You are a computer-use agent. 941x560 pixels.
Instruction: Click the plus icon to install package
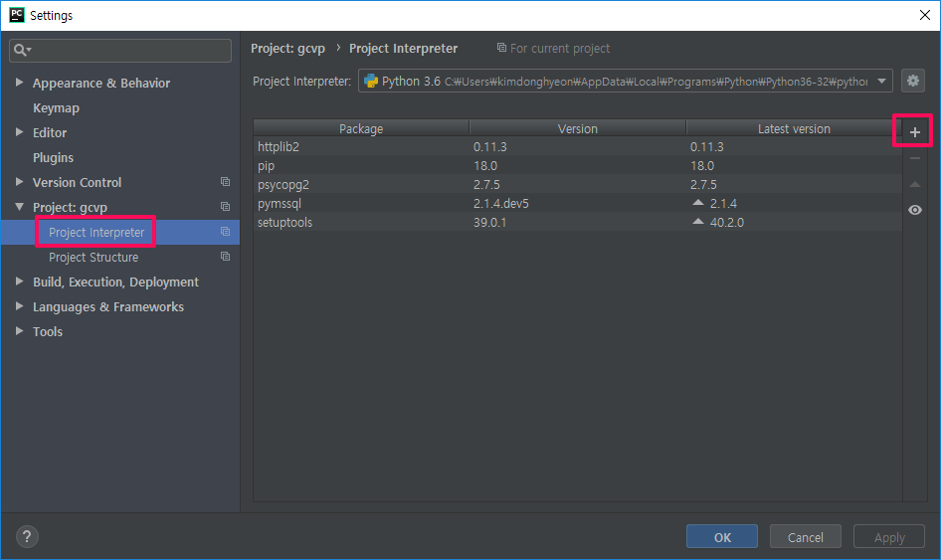[914, 132]
